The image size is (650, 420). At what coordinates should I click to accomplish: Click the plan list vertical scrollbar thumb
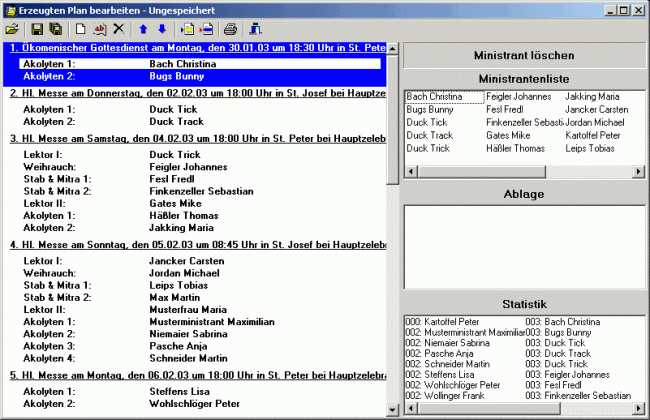tap(392, 119)
